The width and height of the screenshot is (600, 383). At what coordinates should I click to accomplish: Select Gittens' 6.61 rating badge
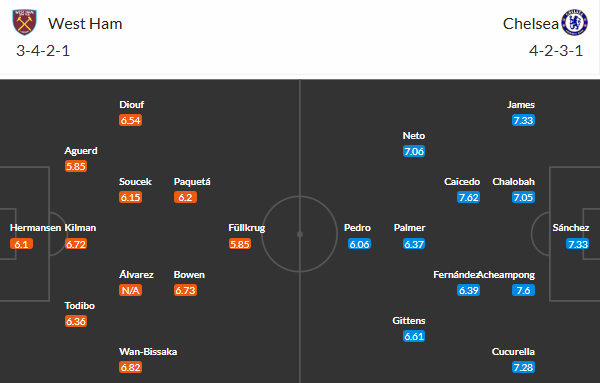[414, 336]
